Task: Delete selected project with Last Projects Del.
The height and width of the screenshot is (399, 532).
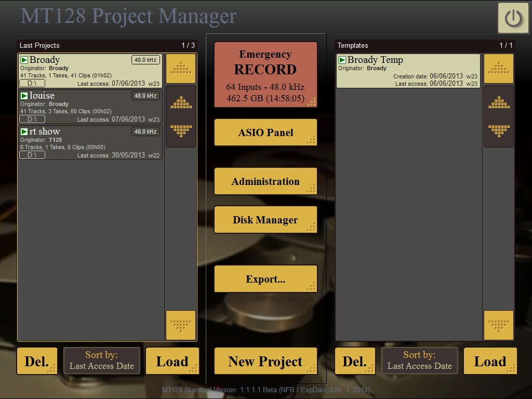Action: 37,362
